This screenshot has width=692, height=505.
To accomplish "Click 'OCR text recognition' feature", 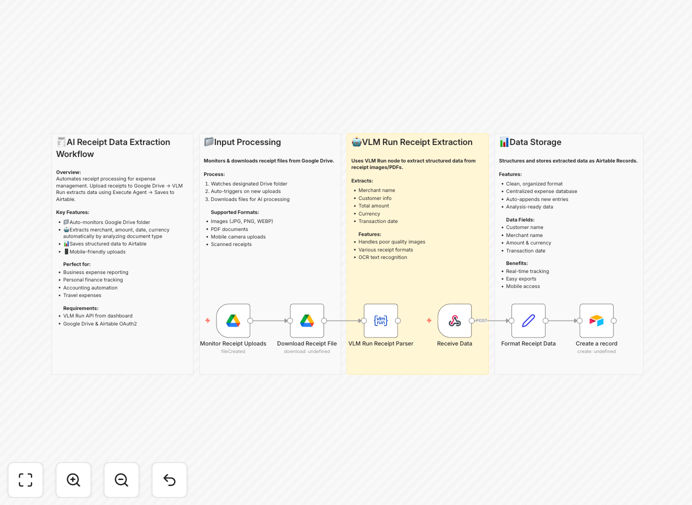I will (383, 257).
